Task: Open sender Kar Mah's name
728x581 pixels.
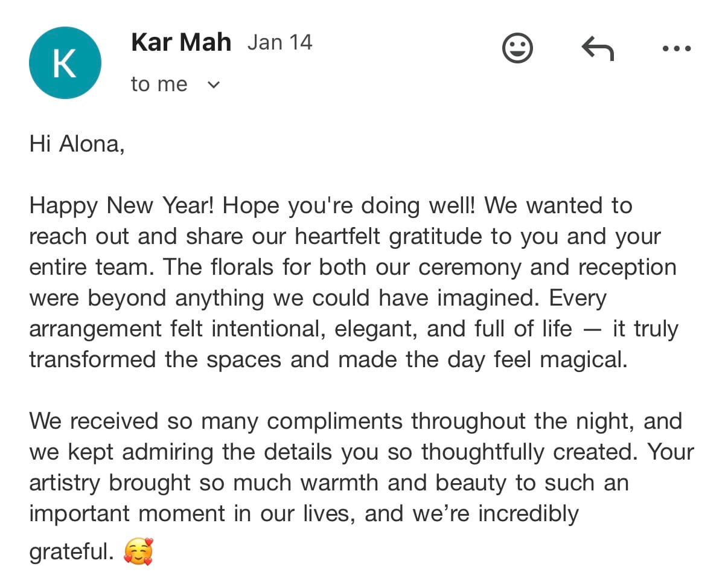Action: pyautogui.click(x=180, y=42)
